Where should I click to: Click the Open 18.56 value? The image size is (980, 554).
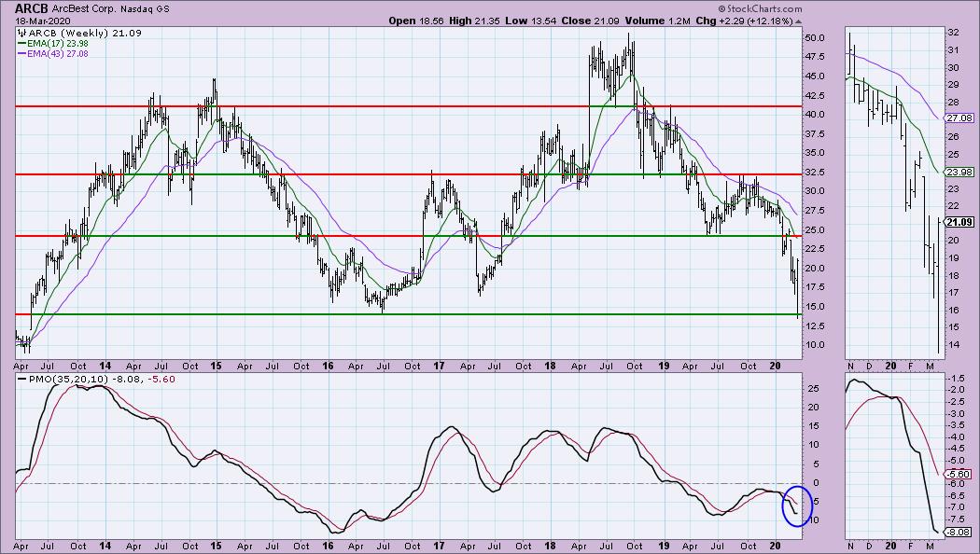pyautogui.click(x=417, y=21)
